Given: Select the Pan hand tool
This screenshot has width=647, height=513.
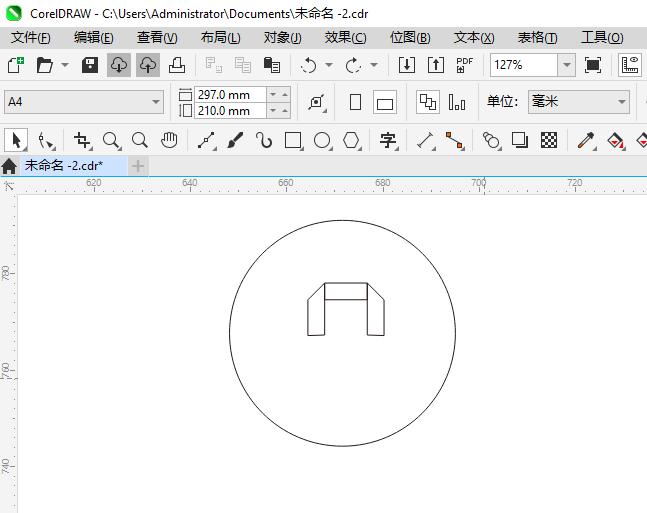Looking at the screenshot, I should tap(169, 140).
